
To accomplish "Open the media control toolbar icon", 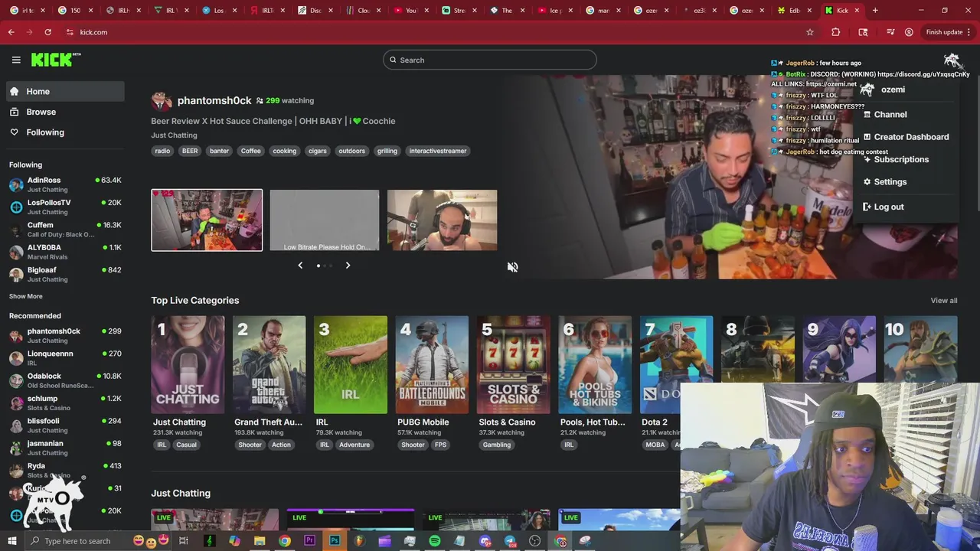I will click(890, 32).
